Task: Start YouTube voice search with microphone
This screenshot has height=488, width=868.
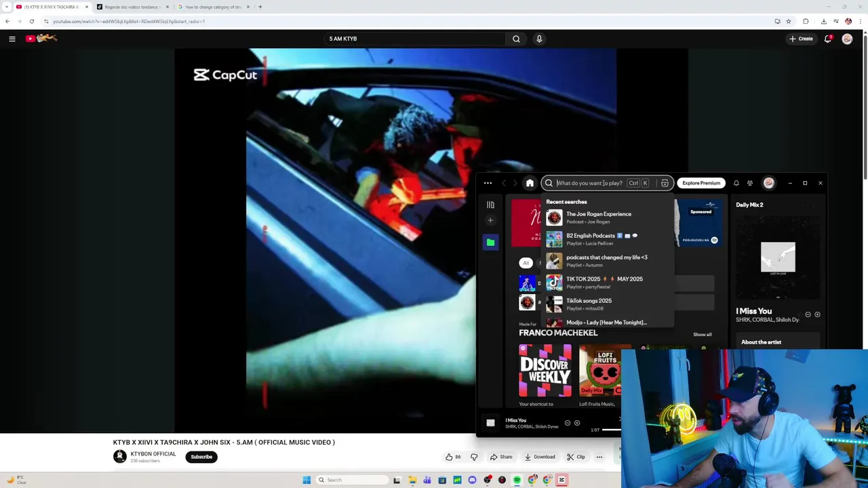Action: point(539,39)
